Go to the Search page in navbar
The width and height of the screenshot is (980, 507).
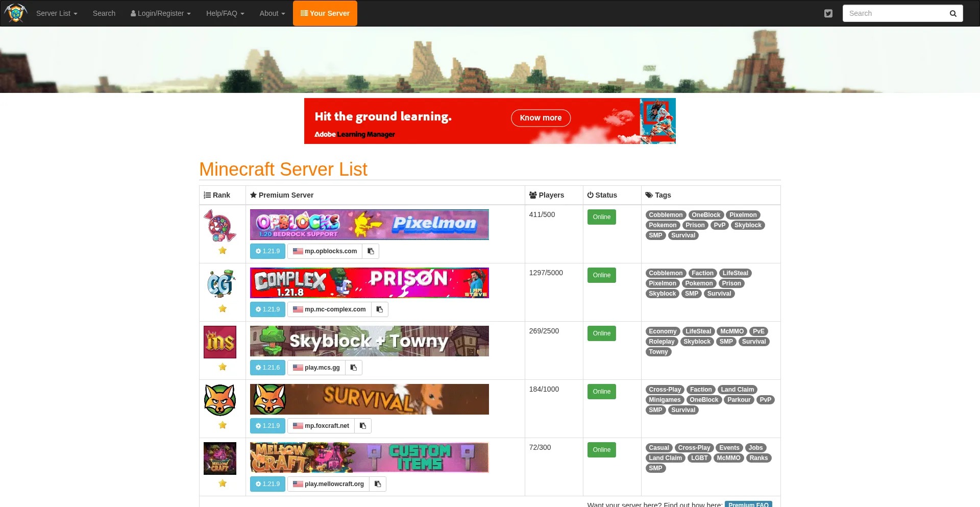tap(104, 13)
